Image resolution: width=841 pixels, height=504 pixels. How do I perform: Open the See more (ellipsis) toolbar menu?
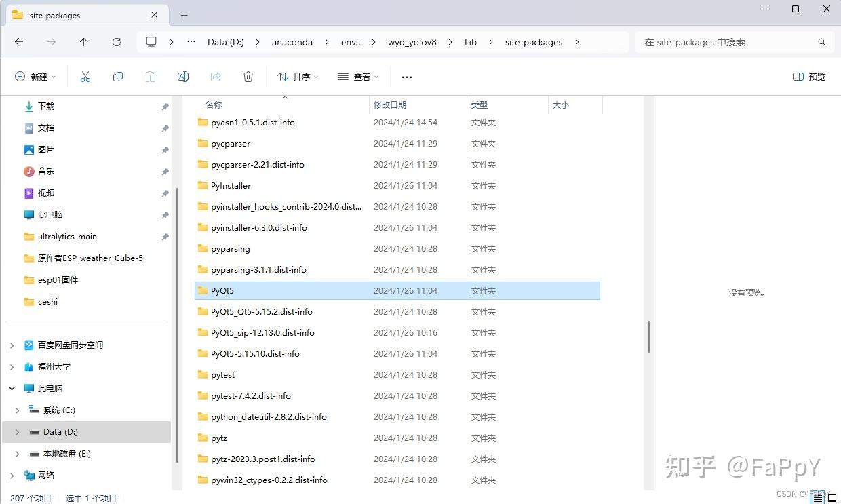pos(406,77)
